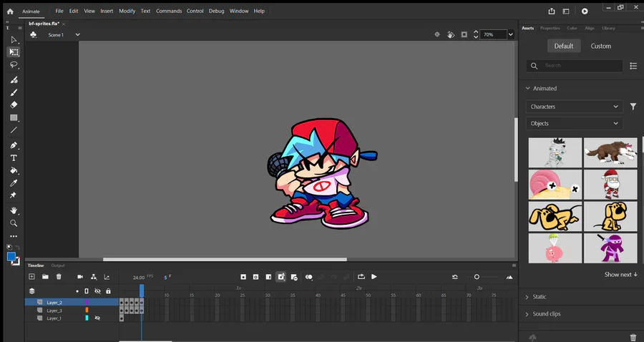Screen dimensions: 644x342
Task: Open the Characters dropdown
Action: tap(574, 107)
